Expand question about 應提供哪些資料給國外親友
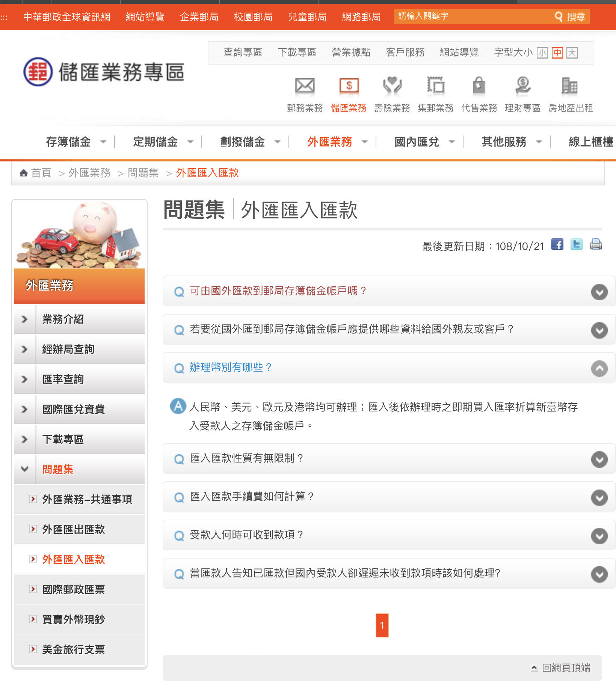The height and width of the screenshot is (696, 616). (x=389, y=330)
